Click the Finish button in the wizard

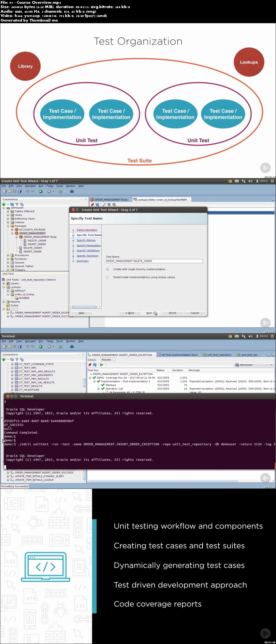click(172, 313)
